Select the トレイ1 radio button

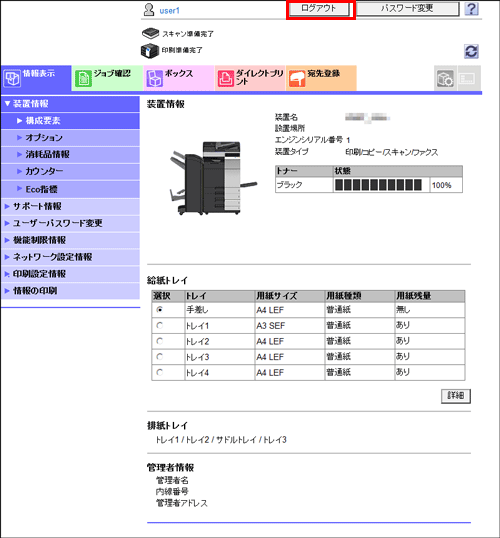click(x=160, y=325)
